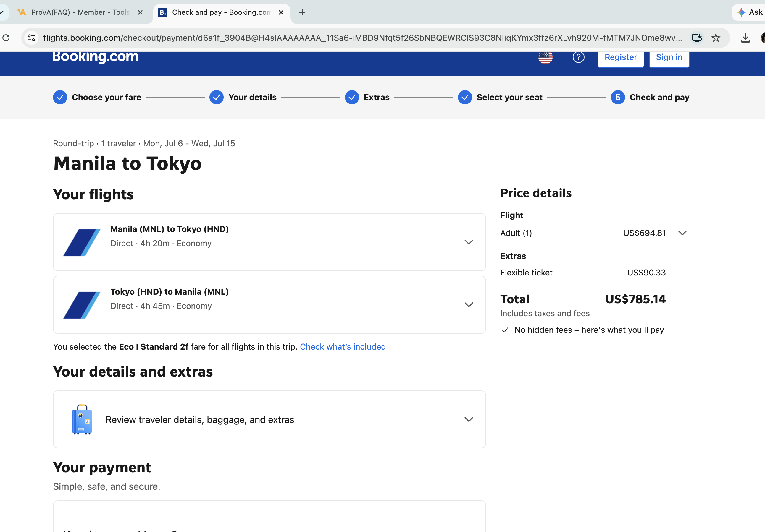The height and width of the screenshot is (532, 765).
Task: Go to the Your details step
Action: coord(253,97)
